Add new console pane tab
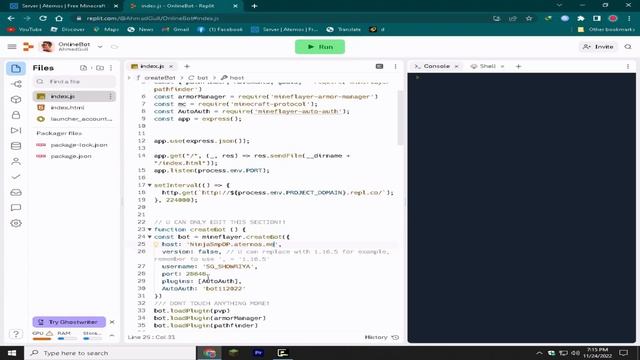This screenshot has height=360, width=640. tap(518, 66)
